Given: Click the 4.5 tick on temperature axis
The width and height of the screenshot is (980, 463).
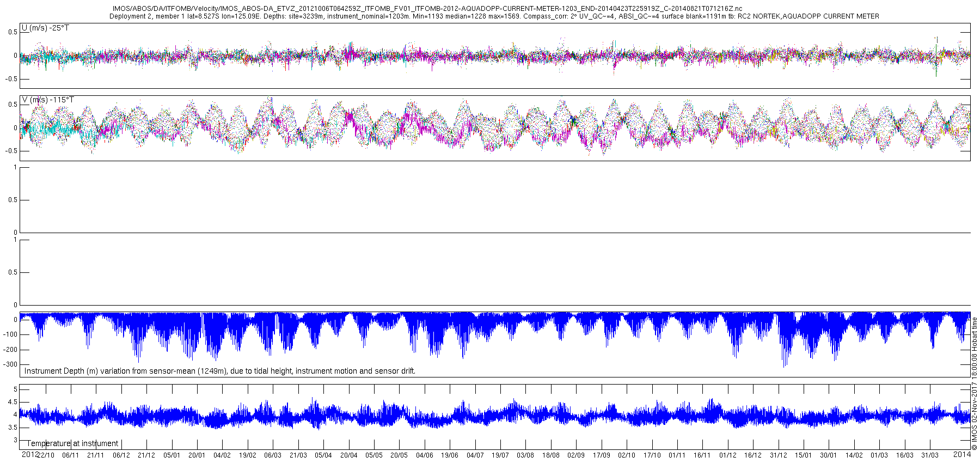Looking at the screenshot, I should (x=13, y=402).
